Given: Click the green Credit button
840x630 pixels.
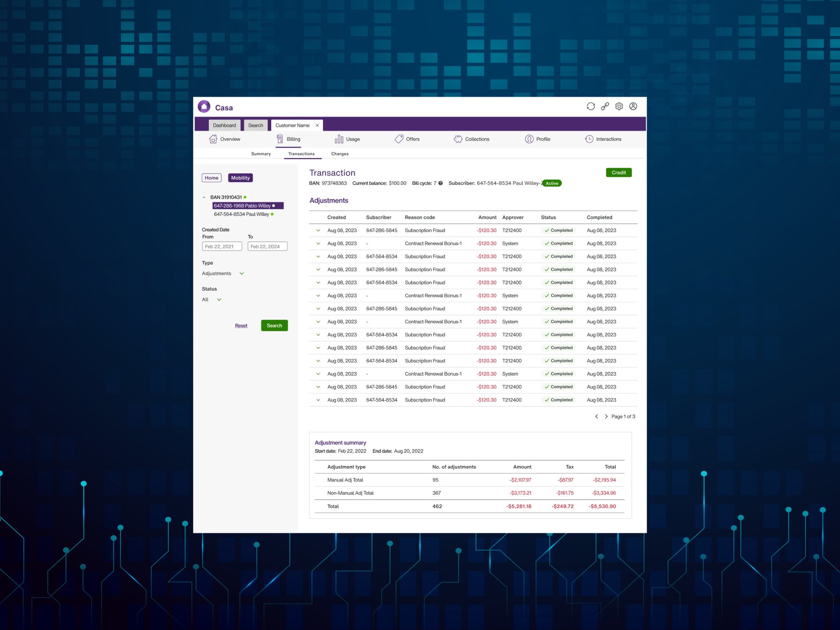Looking at the screenshot, I should 618,173.
